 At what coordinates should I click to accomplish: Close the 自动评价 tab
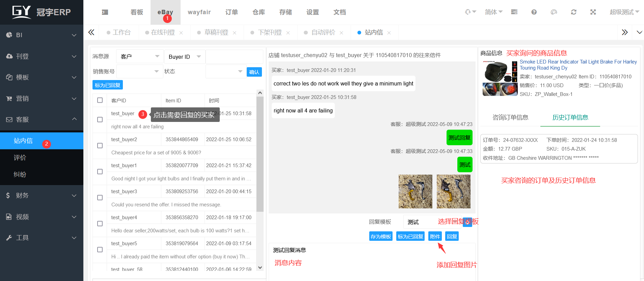coord(341,33)
